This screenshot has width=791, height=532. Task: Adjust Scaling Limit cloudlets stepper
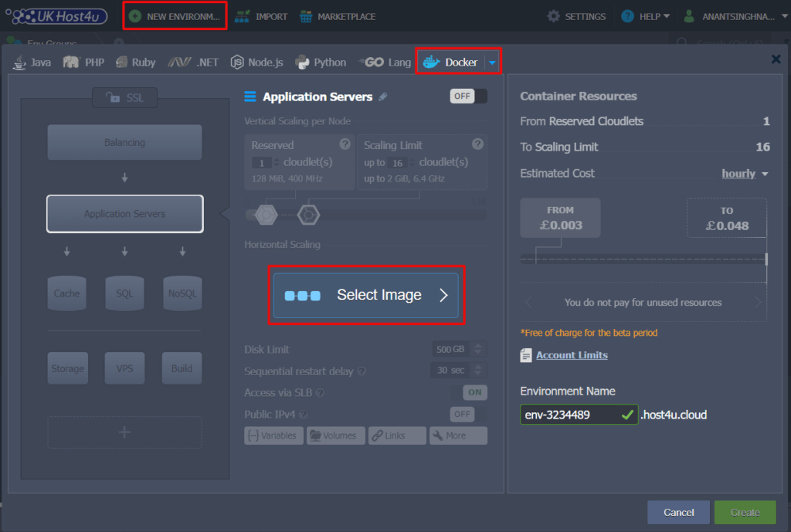pos(412,162)
